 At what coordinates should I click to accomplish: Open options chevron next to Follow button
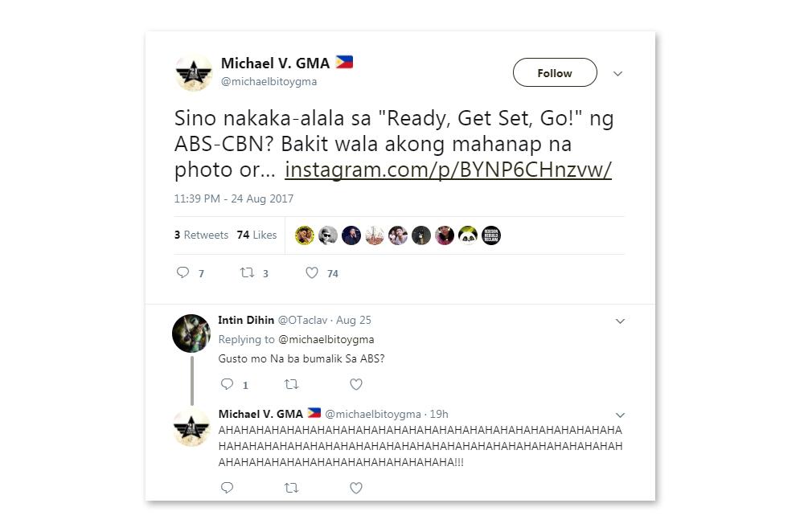[x=617, y=74]
